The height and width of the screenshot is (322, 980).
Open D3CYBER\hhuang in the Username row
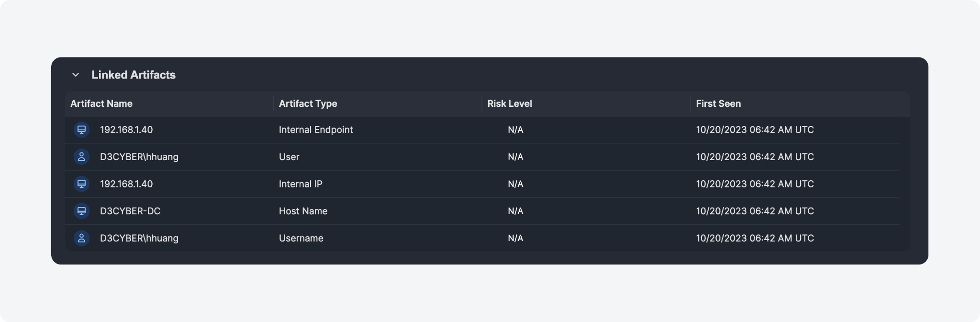(139, 238)
